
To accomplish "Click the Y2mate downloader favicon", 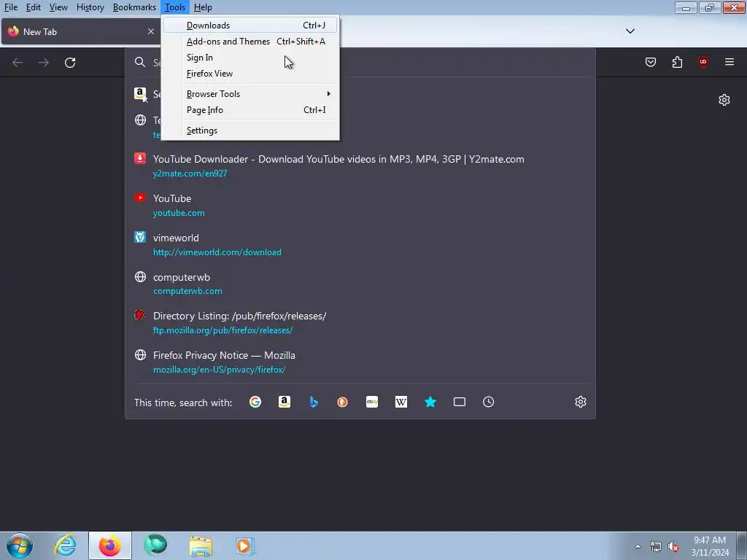I will click(140, 158).
